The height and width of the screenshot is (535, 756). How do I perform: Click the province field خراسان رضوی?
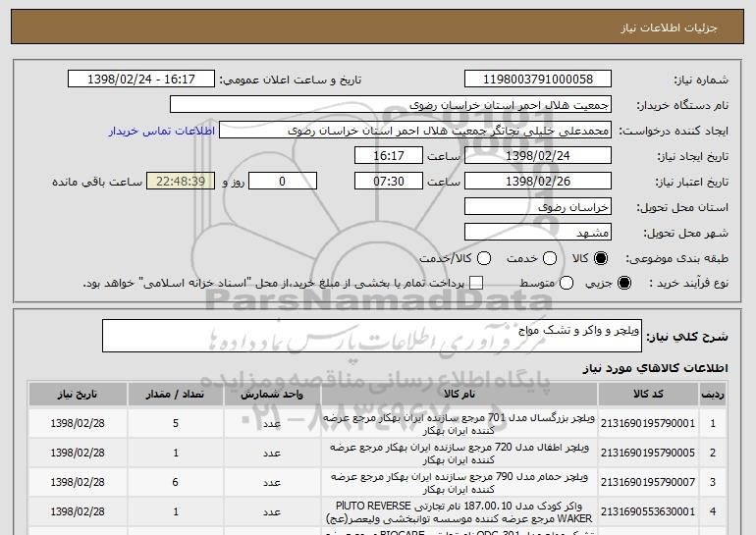tap(538, 207)
